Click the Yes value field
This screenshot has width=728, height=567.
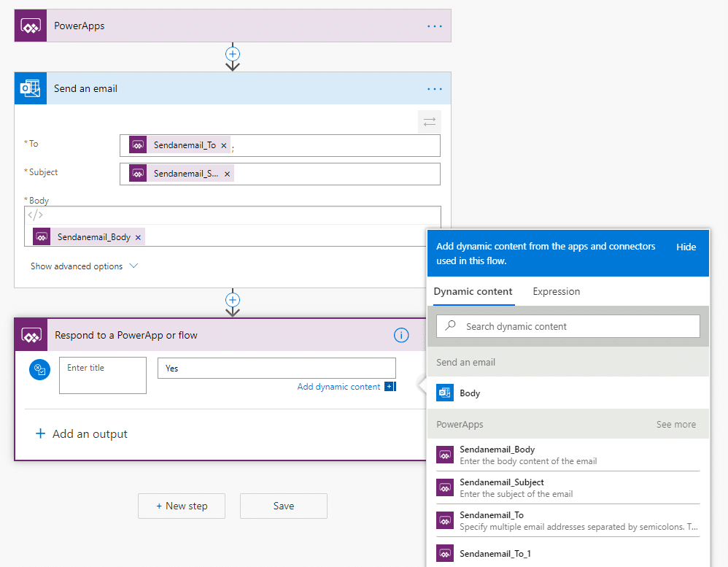coord(276,369)
